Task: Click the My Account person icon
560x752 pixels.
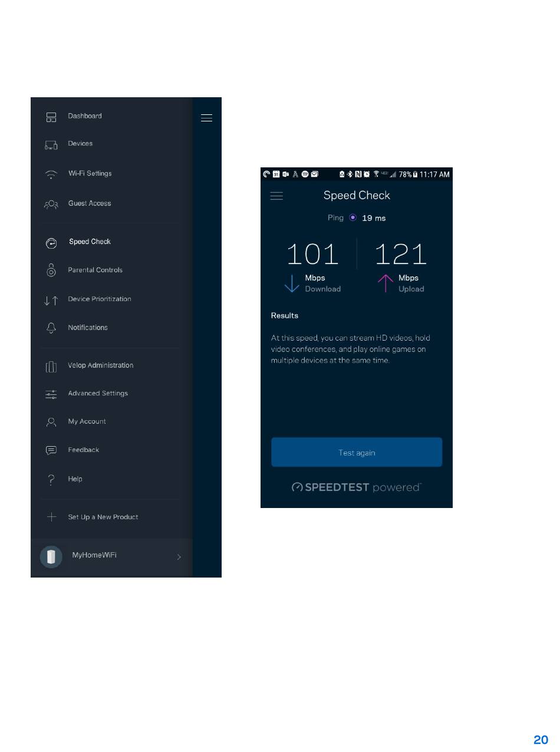Action: pos(51,422)
